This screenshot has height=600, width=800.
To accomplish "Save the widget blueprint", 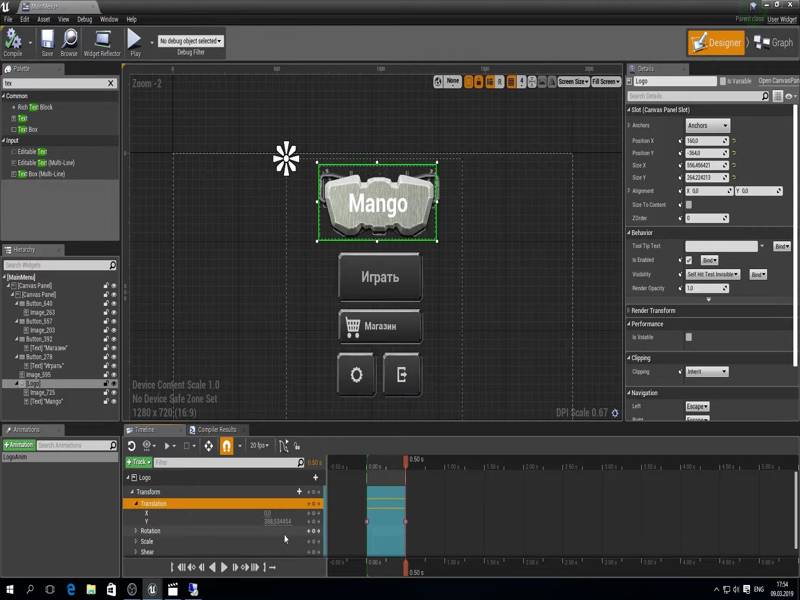I will (47, 40).
